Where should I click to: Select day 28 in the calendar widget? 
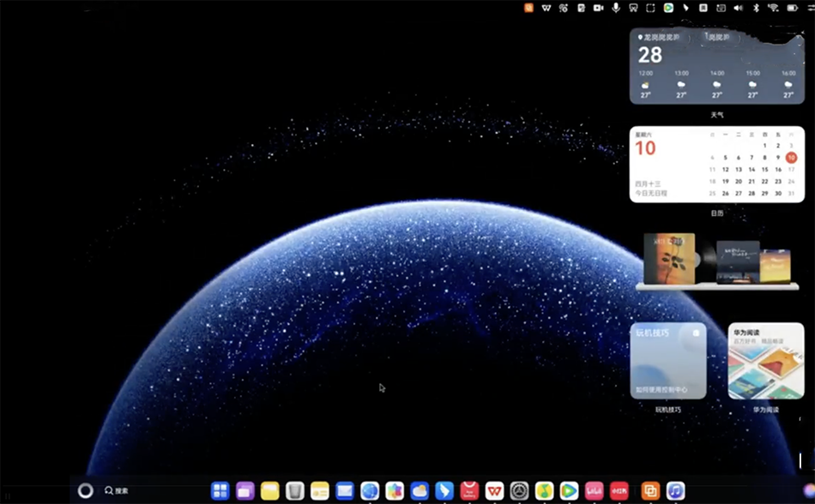[752, 193]
